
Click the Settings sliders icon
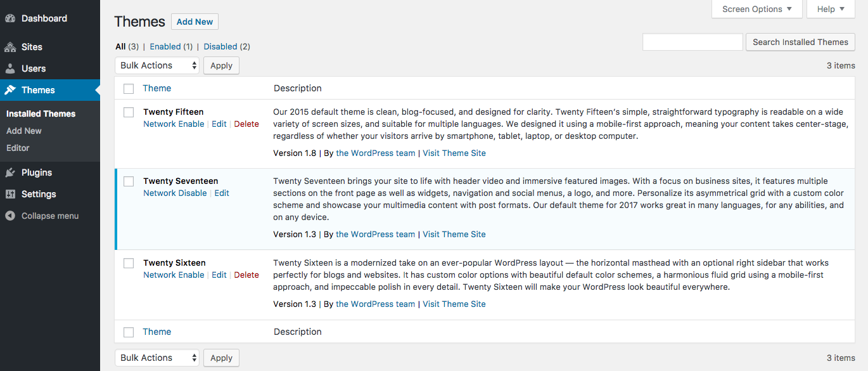[x=10, y=194]
